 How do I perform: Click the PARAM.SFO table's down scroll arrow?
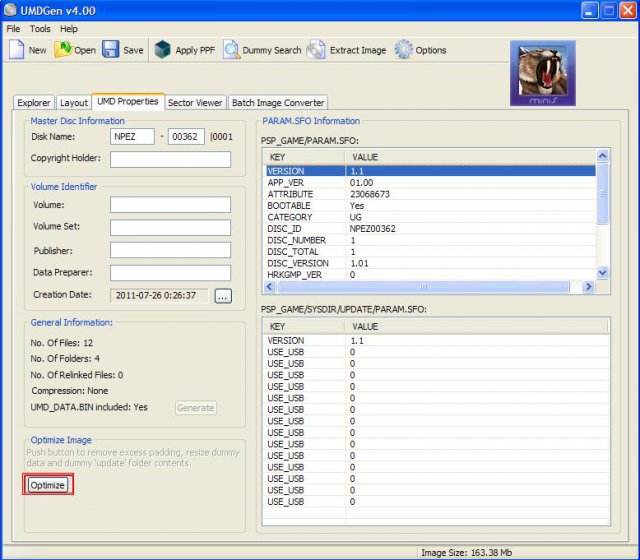(602, 272)
